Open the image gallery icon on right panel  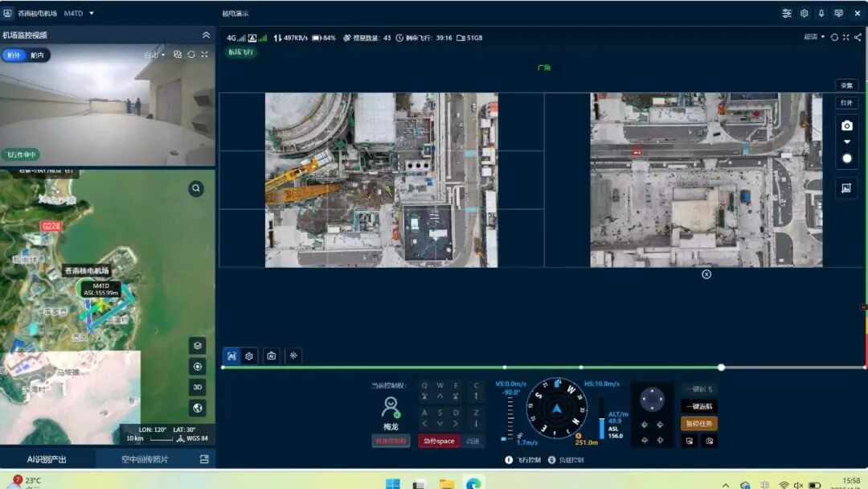846,188
